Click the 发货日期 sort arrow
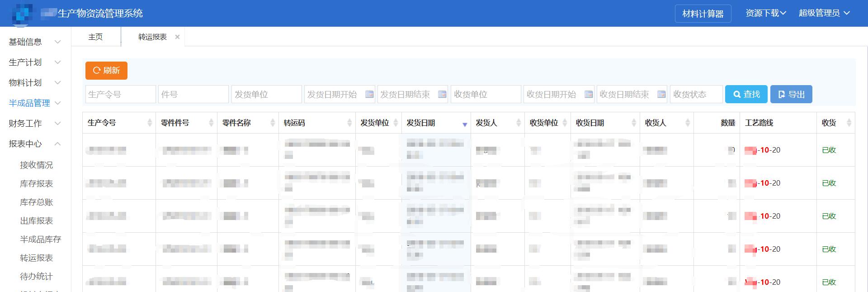This screenshot has height=292, width=868. pyautogui.click(x=464, y=124)
